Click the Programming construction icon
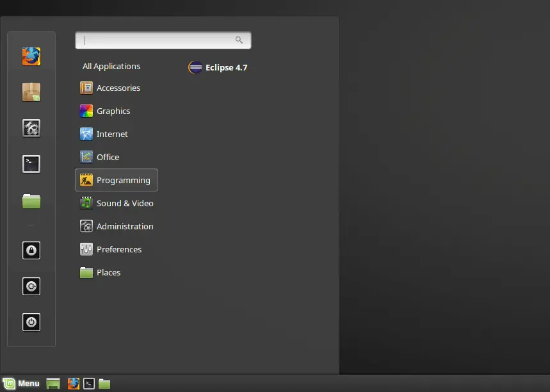 click(x=86, y=180)
